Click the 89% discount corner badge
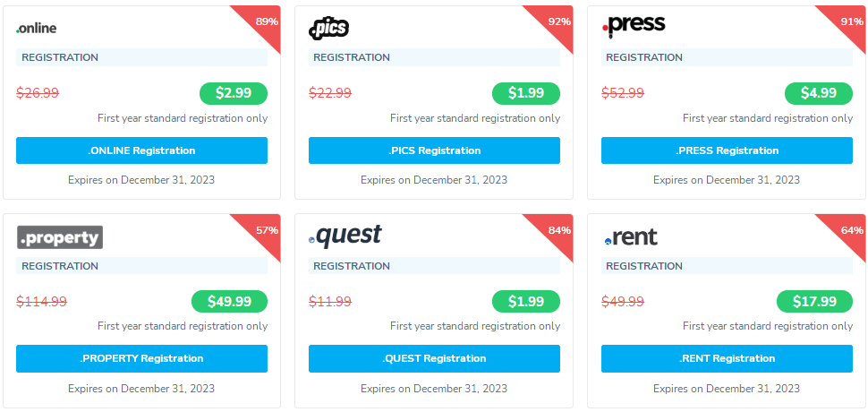This screenshot has height=412, width=868. click(266, 21)
